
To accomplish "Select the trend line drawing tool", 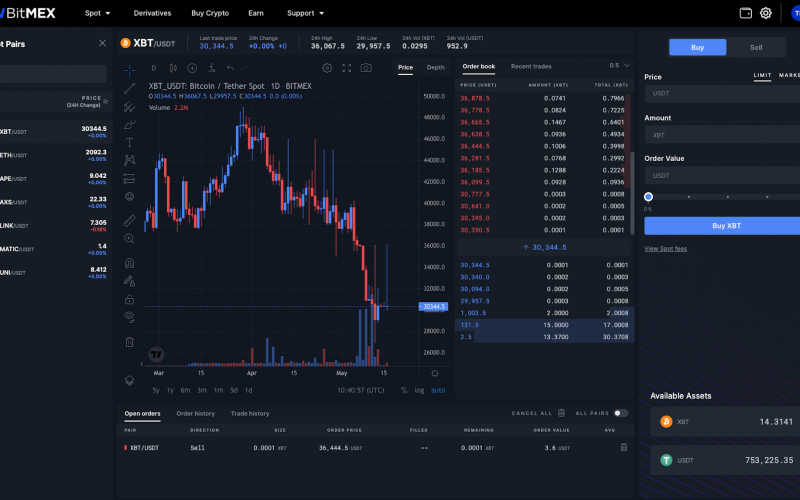I will click(130, 88).
